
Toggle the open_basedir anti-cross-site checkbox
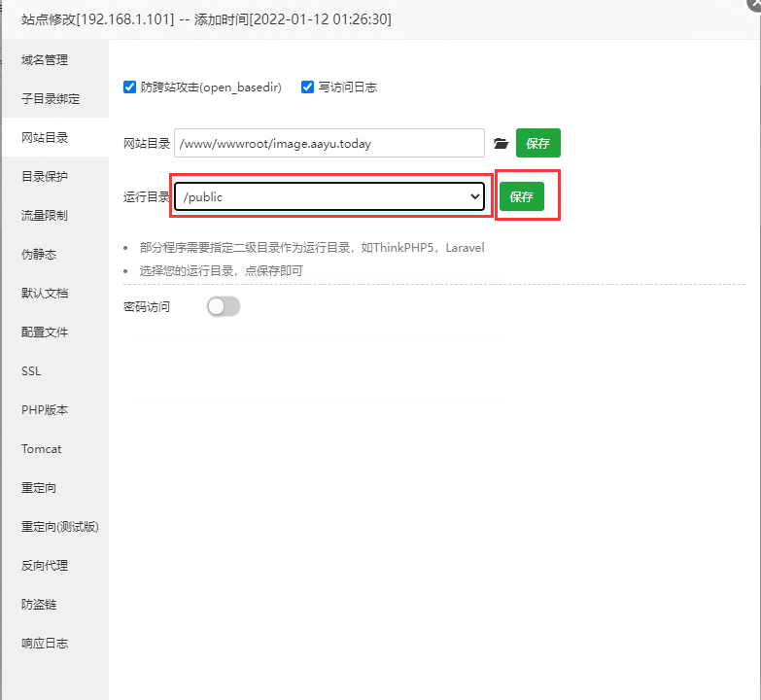130,87
